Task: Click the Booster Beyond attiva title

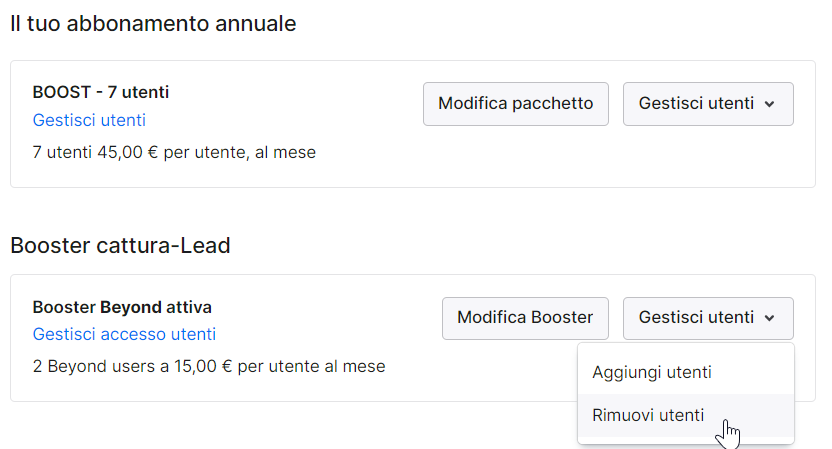Action: click(x=122, y=307)
